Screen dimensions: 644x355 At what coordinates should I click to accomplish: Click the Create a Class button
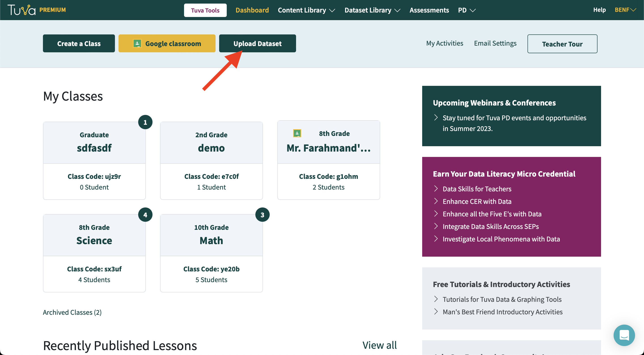pyautogui.click(x=79, y=44)
